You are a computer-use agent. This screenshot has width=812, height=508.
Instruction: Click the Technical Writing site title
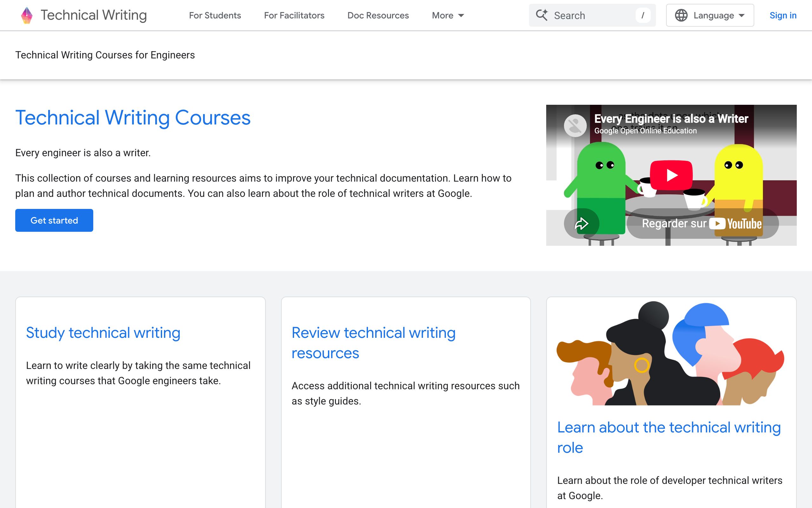94,16
